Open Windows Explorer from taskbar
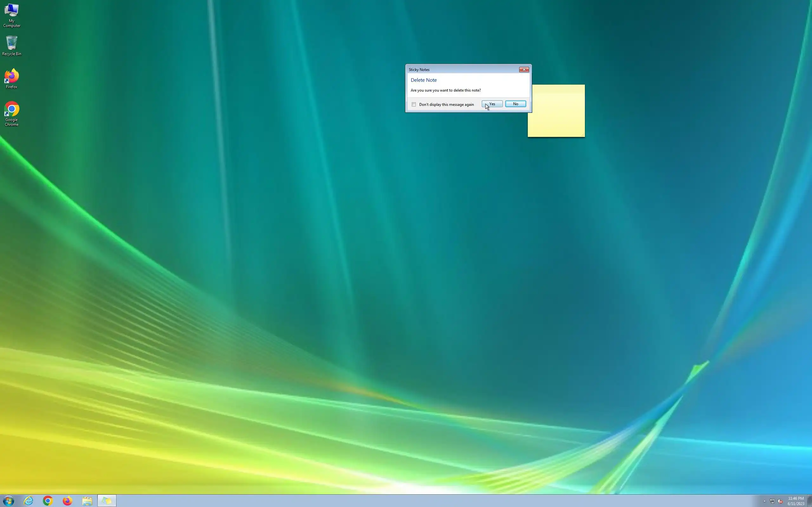This screenshot has height=507, width=812. point(87,501)
